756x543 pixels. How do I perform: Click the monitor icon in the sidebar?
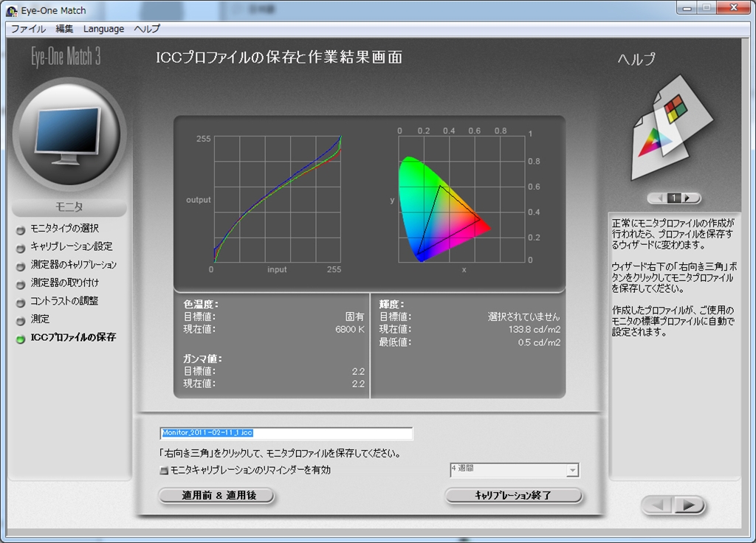click(x=69, y=135)
